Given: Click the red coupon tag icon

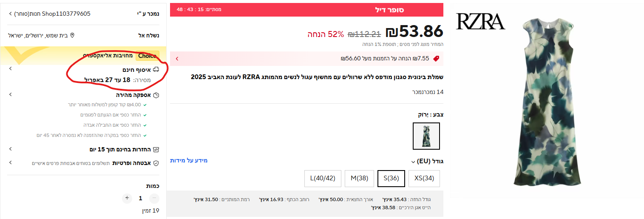Looking at the screenshot, I should pos(436,59).
